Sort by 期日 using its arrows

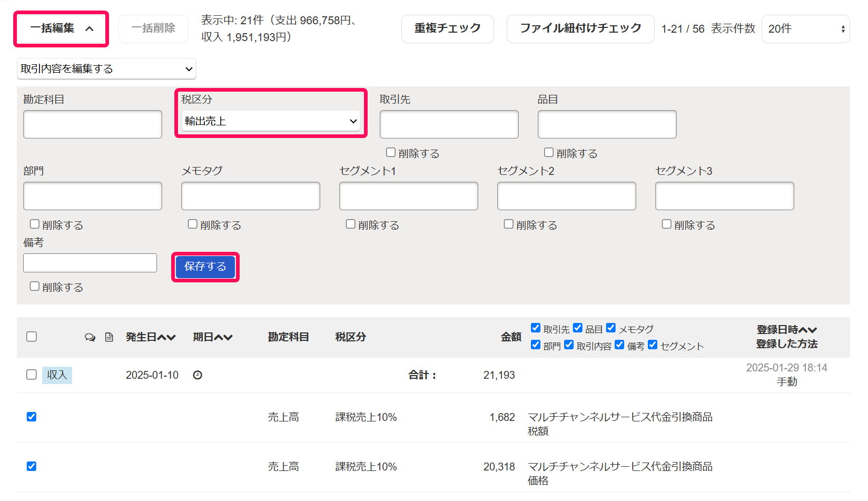[223, 337]
